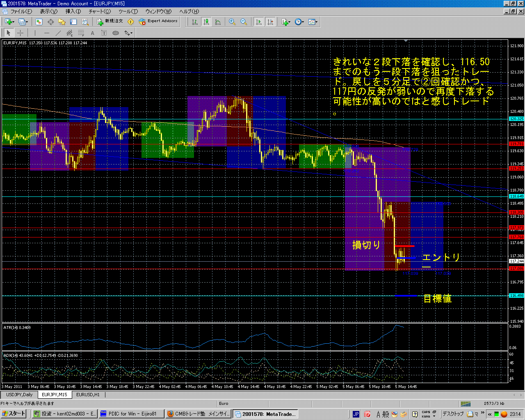Open PDIC for Win taskbar item
Screen dimensions: 525x420
coord(130,414)
